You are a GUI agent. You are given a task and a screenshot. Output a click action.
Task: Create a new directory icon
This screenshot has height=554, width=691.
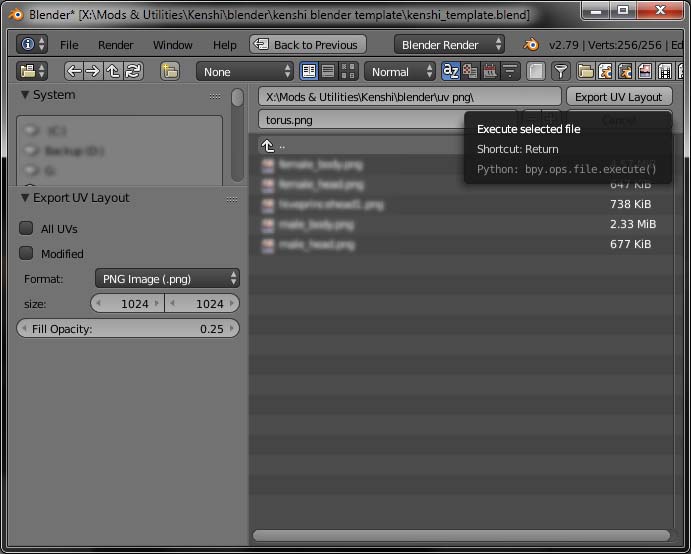(x=170, y=71)
